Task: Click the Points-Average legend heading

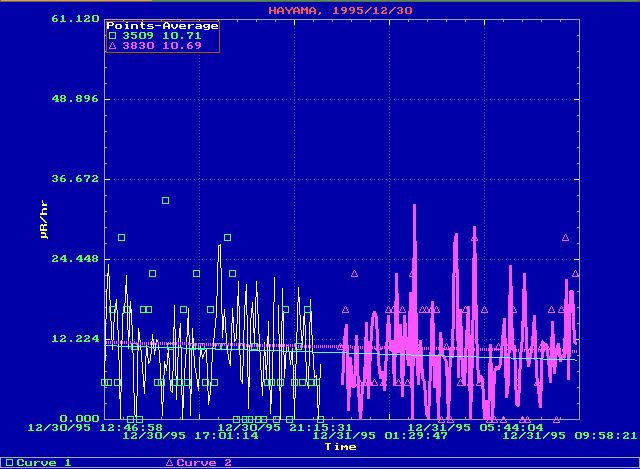Action: click(x=162, y=25)
